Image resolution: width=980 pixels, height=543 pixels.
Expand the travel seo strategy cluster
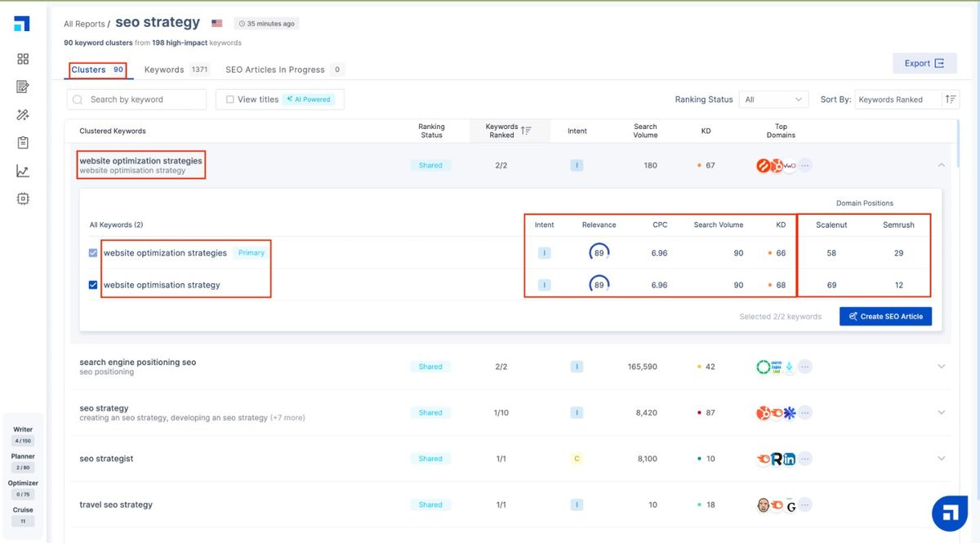click(x=941, y=505)
